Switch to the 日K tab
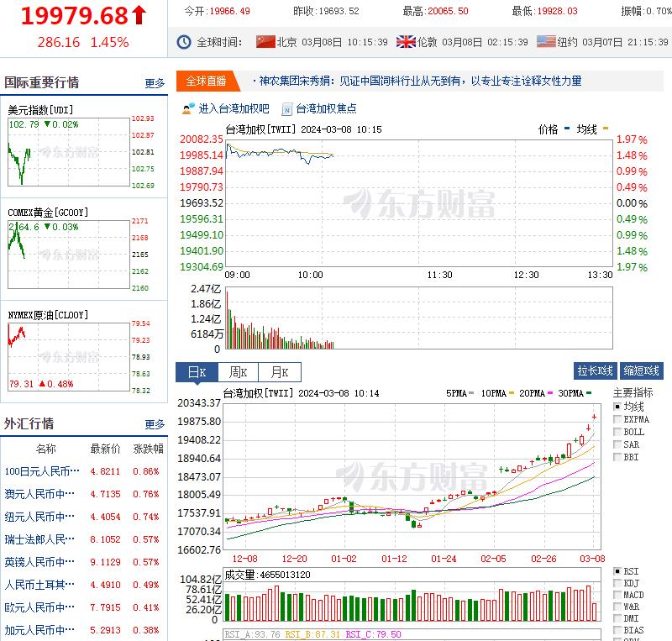Screen dimensions: 672x641 click(197, 372)
